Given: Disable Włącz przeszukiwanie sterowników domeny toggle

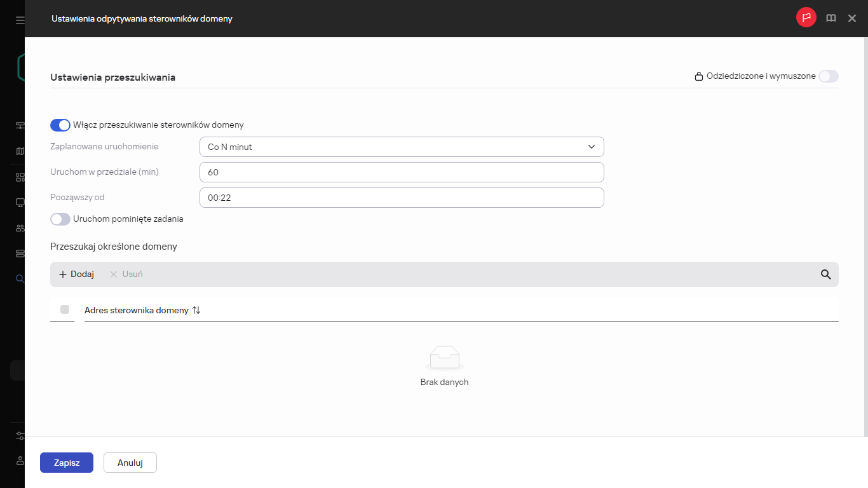Looking at the screenshot, I should tap(60, 125).
